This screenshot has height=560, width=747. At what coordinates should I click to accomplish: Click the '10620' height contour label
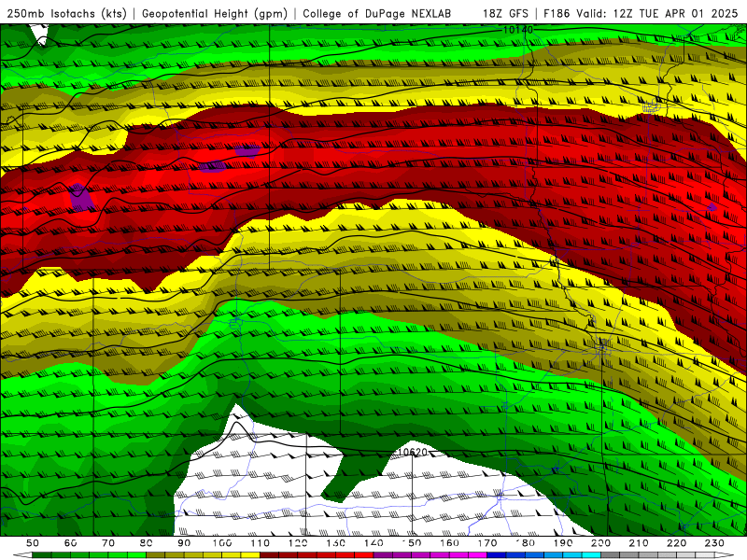pos(413,452)
